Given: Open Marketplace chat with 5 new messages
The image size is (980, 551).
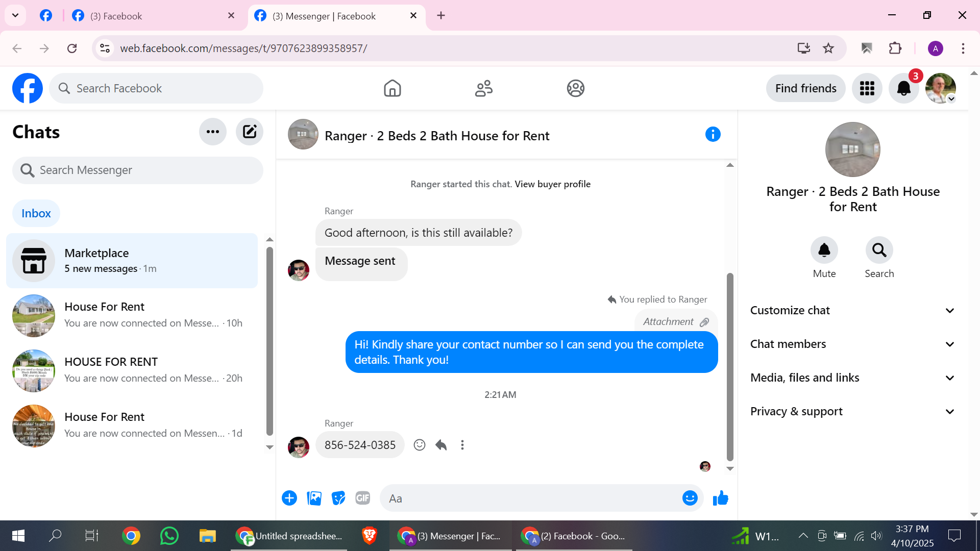Looking at the screenshot, I should click(x=132, y=261).
